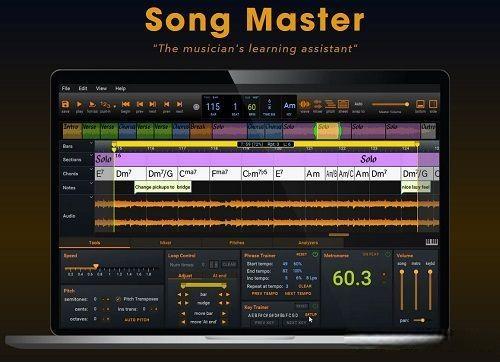
Task: Open the File menu
Action: (66, 88)
